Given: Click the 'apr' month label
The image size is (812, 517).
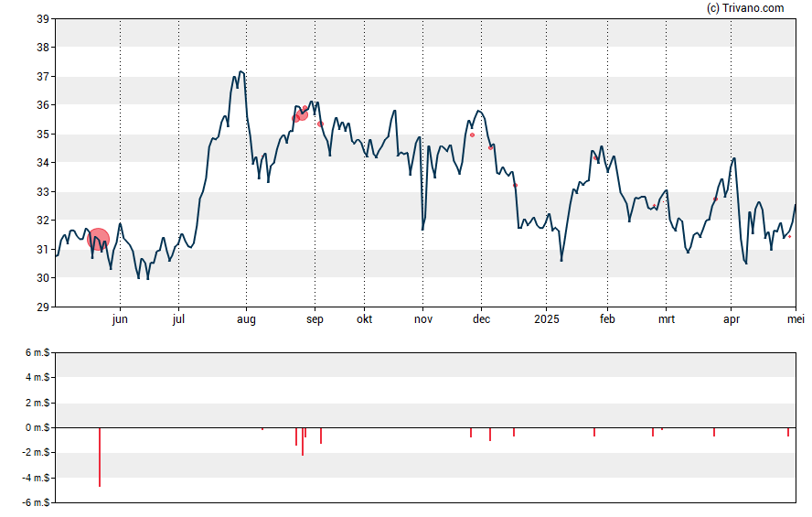Looking at the screenshot, I should coord(732,319).
